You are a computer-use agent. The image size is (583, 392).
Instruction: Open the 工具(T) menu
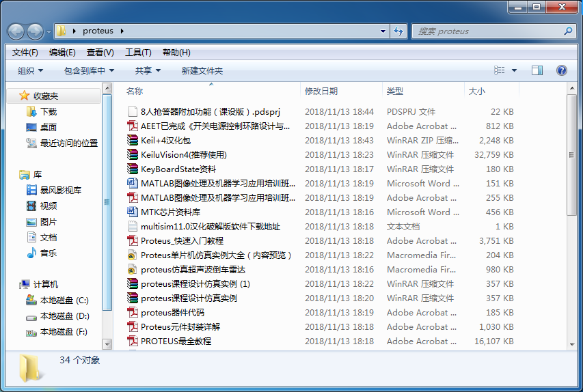click(138, 53)
